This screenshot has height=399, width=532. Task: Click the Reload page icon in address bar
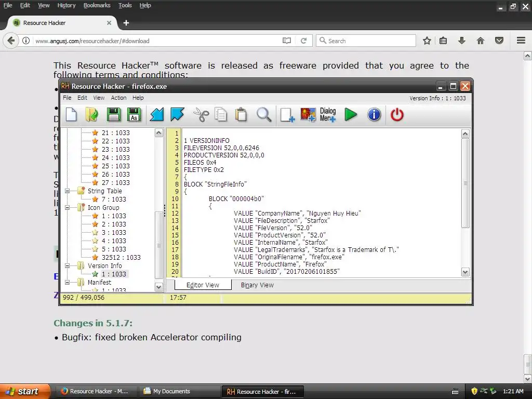[x=303, y=41]
